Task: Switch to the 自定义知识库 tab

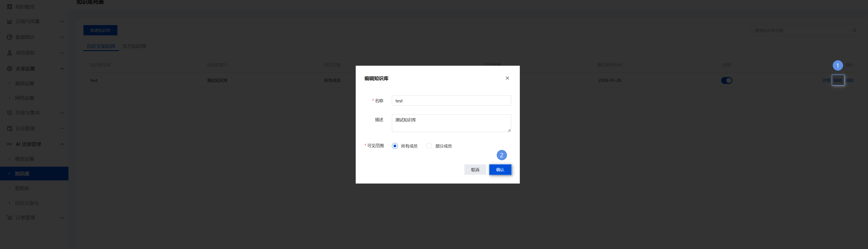Action: coord(101,46)
